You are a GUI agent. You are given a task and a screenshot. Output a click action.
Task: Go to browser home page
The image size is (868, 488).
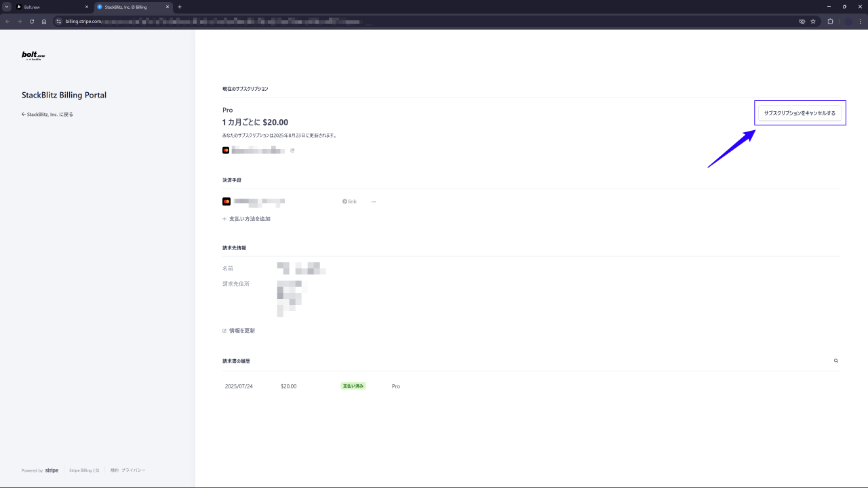44,21
